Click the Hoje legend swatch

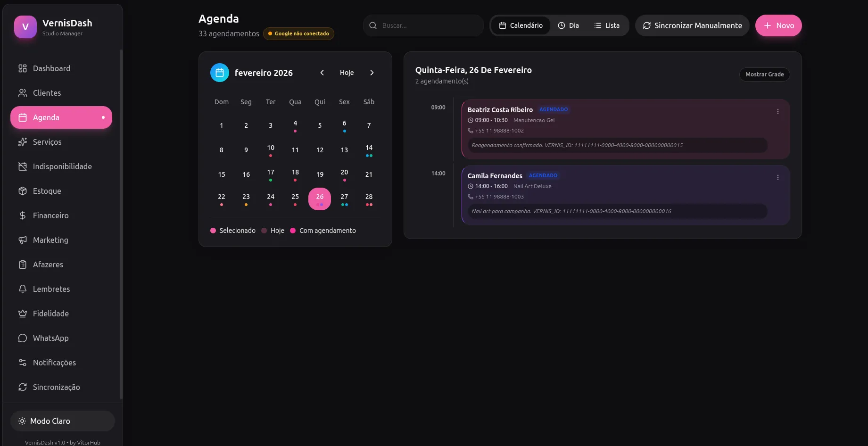click(x=264, y=231)
